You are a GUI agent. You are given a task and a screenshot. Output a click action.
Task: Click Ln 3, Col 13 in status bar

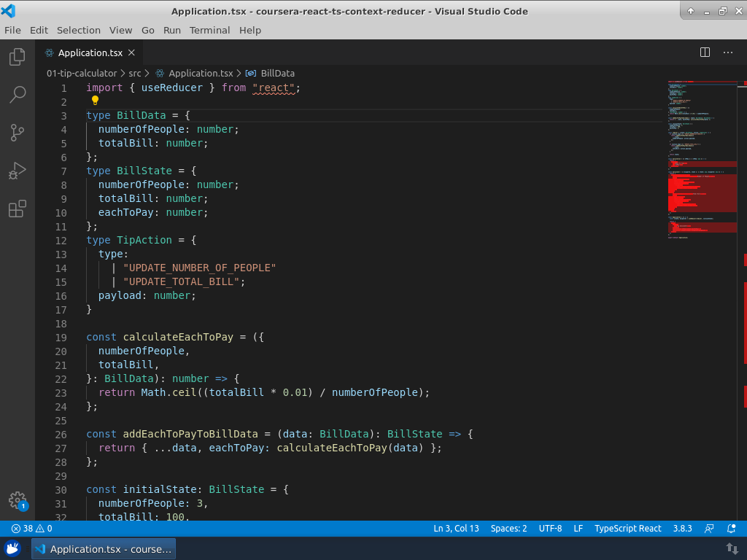click(456, 529)
